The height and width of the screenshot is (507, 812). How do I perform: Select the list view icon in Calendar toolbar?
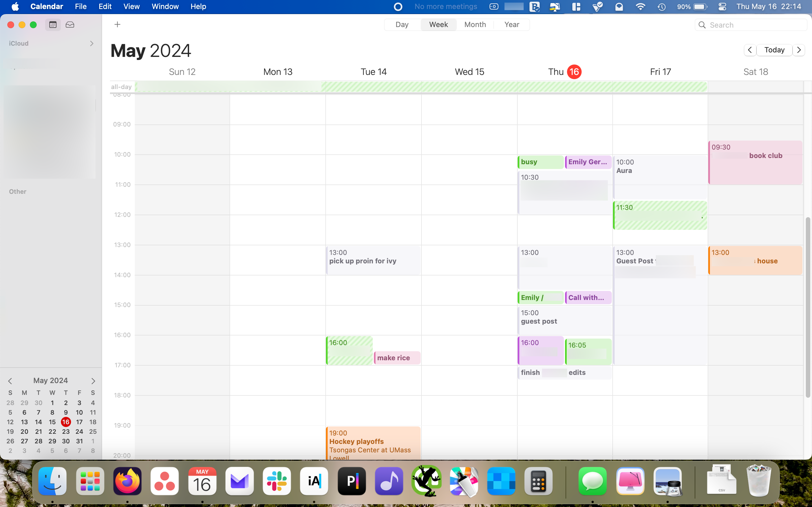(52, 25)
